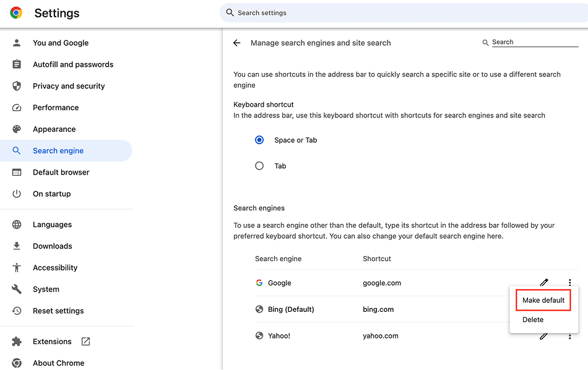Focus the Search settings field
This screenshot has height=370, width=588.
tap(404, 13)
